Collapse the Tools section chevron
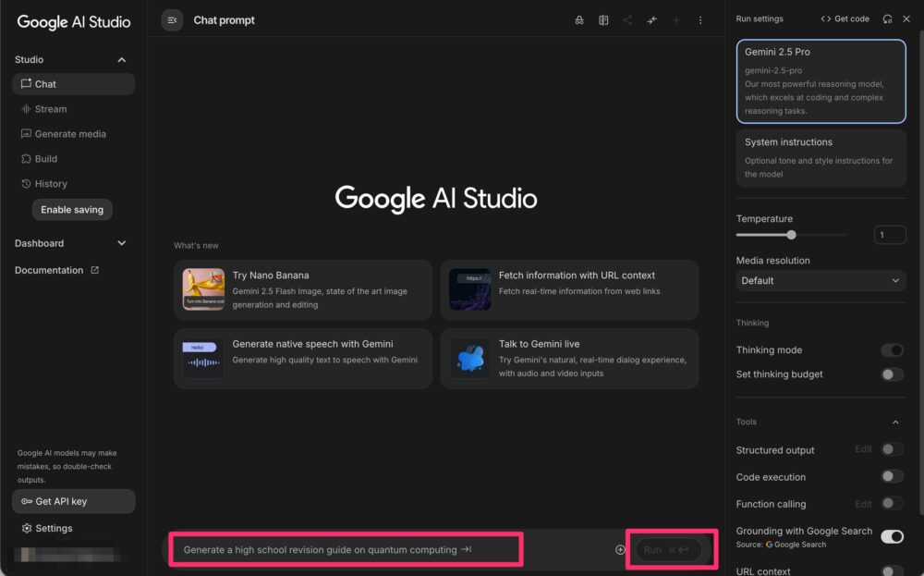This screenshot has width=924, height=576. pyautogui.click(x=894, y=423)
